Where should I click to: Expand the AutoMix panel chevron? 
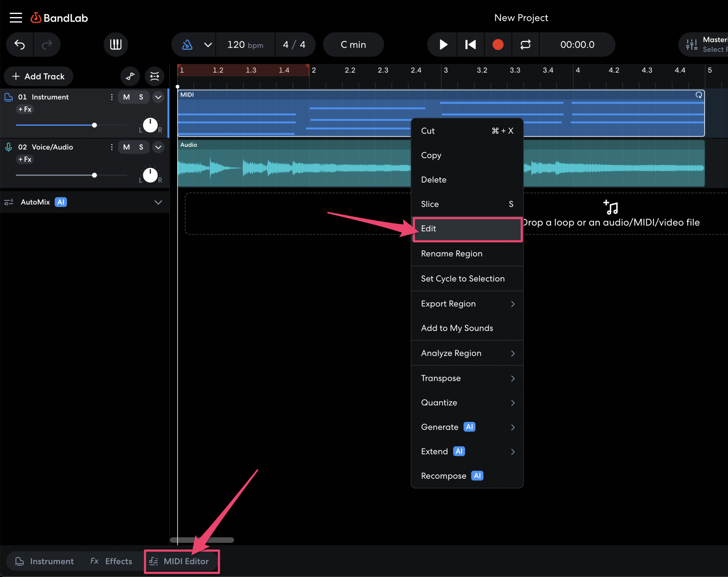click(158, 202)
